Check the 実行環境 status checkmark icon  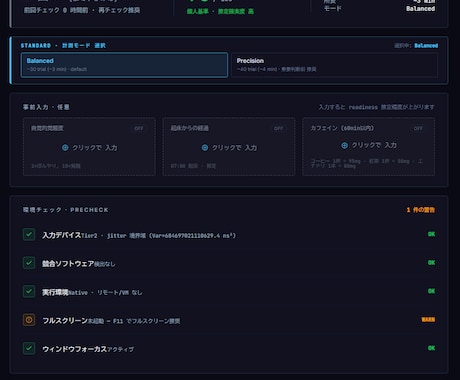click(x=29, y=291)
